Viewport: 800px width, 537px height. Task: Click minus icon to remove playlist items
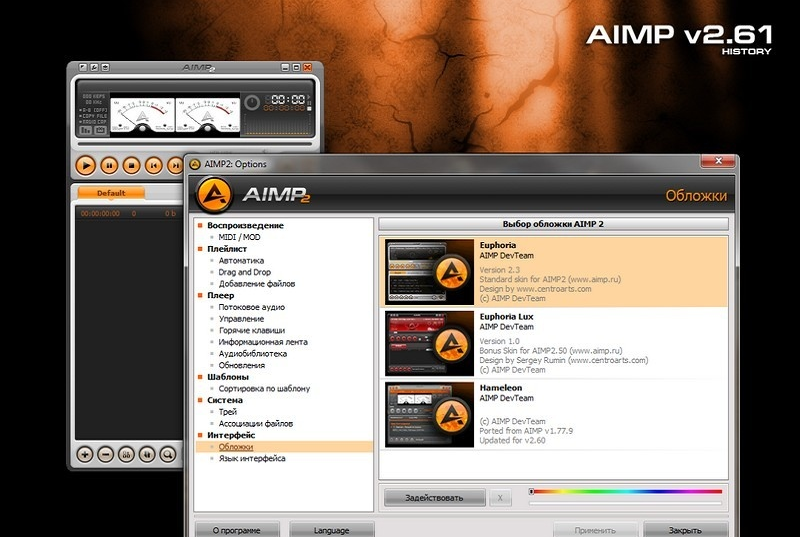coord(106,454)
